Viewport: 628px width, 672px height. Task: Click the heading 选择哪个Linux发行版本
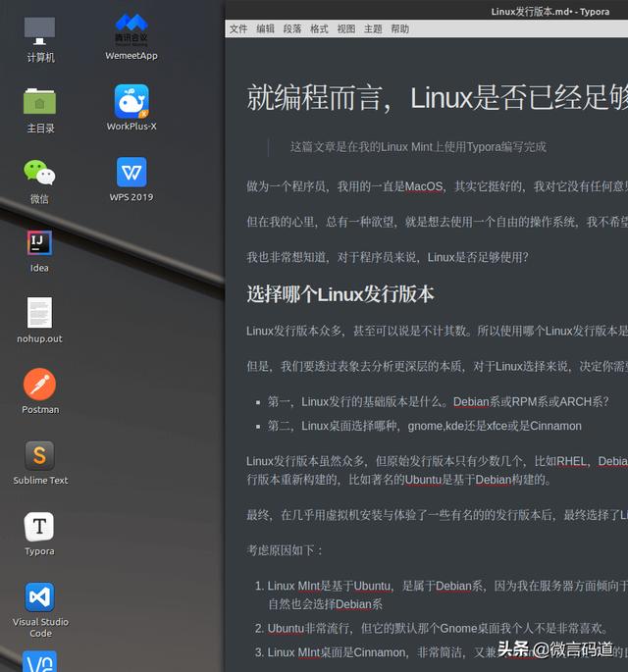340,294
